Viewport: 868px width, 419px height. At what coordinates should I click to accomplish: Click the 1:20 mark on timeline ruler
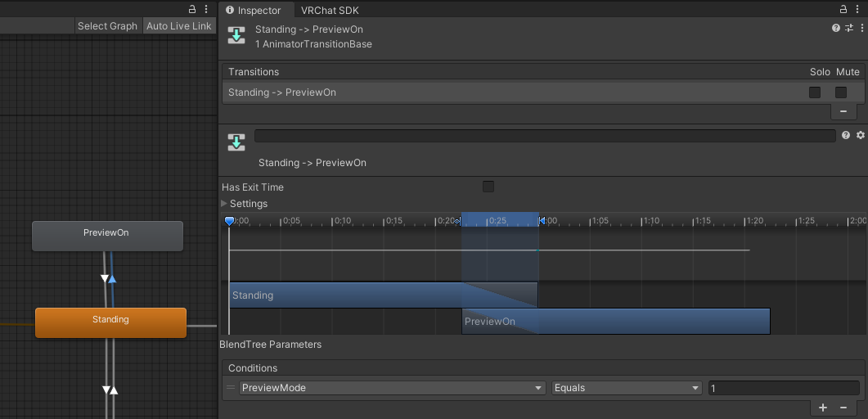755,221
